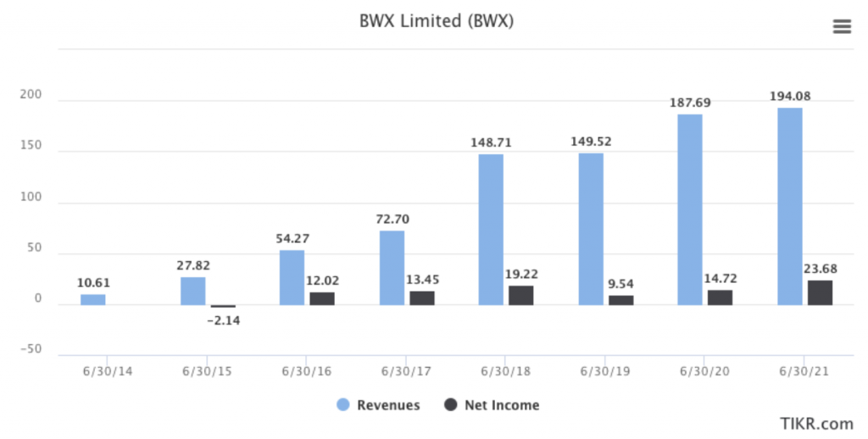This screenshot has width=868, height=439.
Task: Select the 6/30/16 revenue bar
Action: (x=292, y=277)
